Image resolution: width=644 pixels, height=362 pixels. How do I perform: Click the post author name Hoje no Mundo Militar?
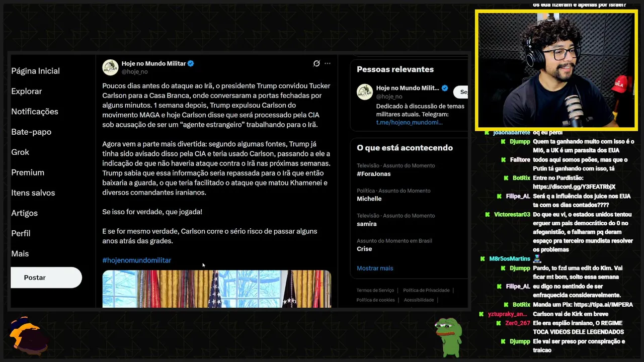pos(153,63)
